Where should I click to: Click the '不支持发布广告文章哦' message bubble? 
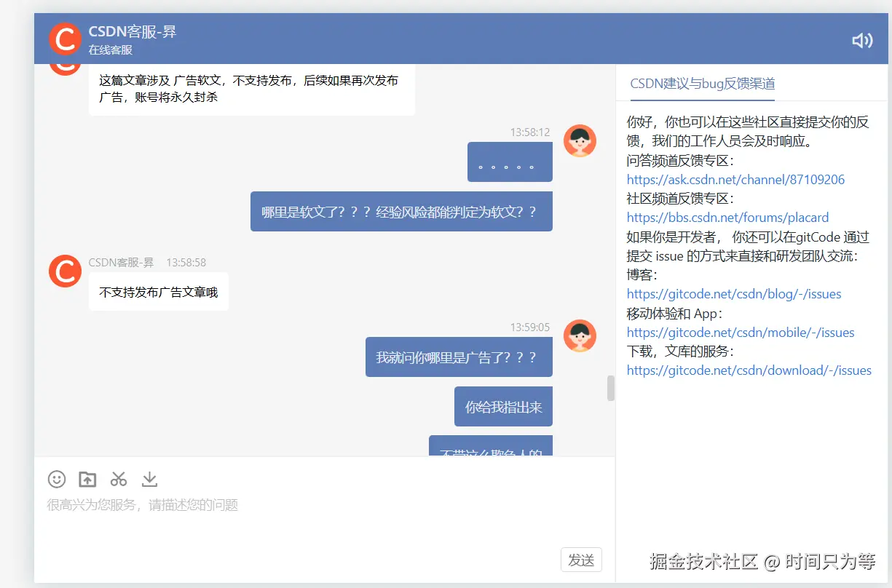tap(158, 291)
